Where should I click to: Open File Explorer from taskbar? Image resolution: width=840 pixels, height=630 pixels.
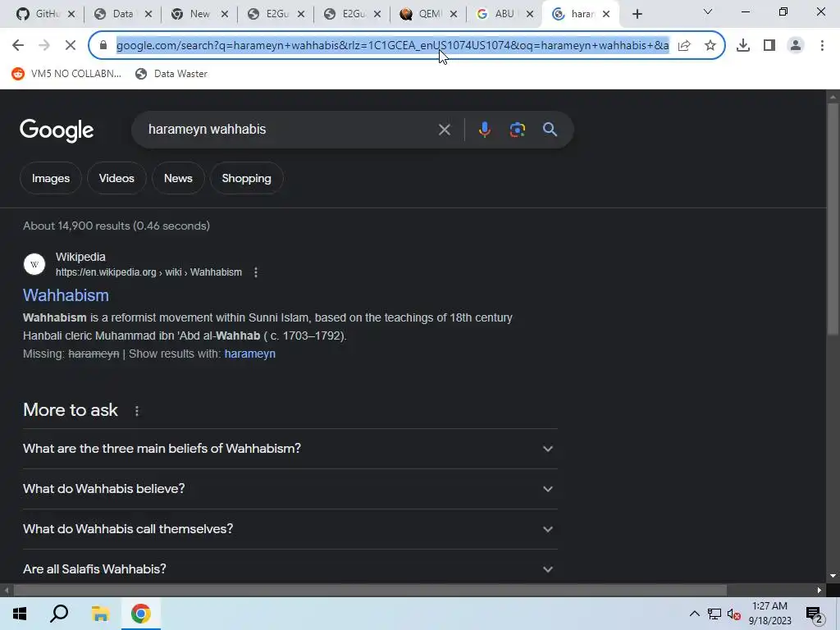pyautogui.click(x=100, y=614)
